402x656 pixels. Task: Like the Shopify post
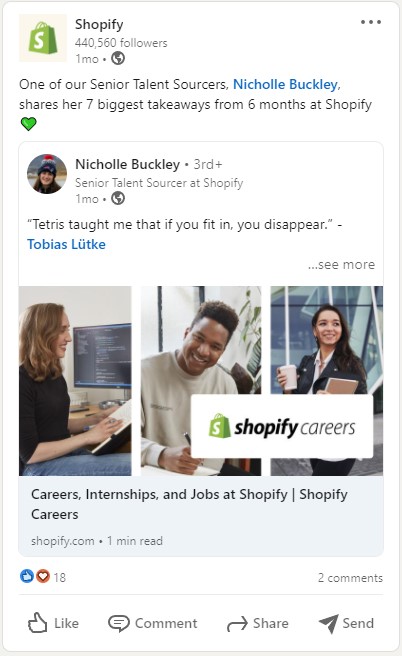53,623
